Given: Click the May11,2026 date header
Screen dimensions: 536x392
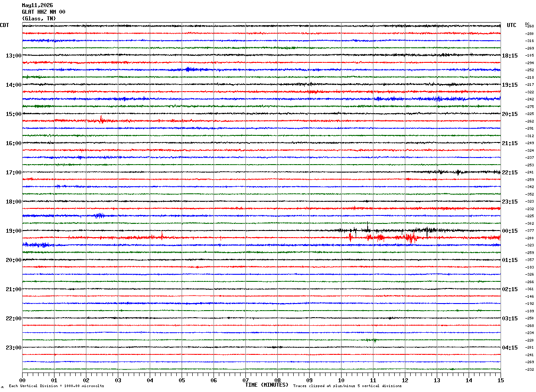Looking at the screenshot, I should 37,5.
